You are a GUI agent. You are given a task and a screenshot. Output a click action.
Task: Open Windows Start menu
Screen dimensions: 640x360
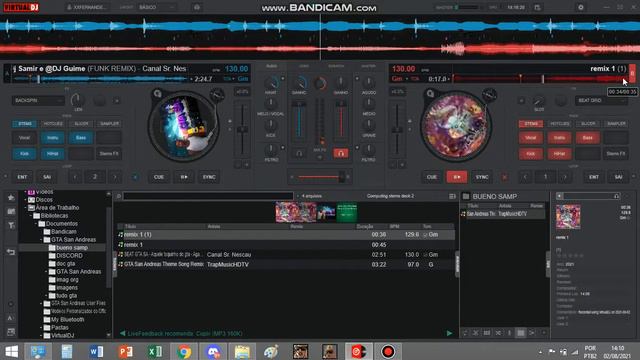pyautogui.click(x=12, y=351)
